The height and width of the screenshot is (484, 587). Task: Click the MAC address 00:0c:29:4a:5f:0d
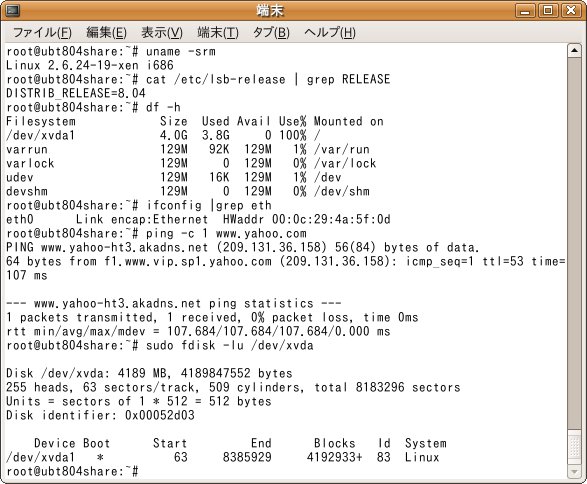point(331,219)
